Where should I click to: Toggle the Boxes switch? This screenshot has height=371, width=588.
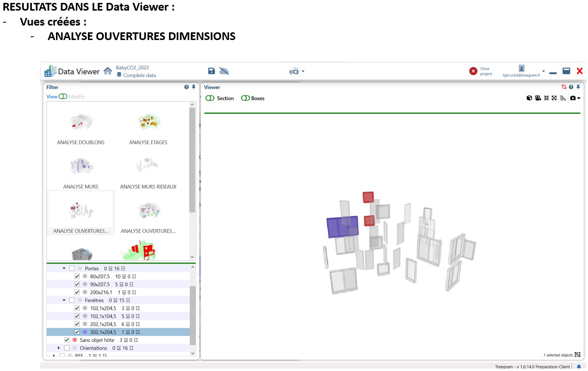(245, 98)
